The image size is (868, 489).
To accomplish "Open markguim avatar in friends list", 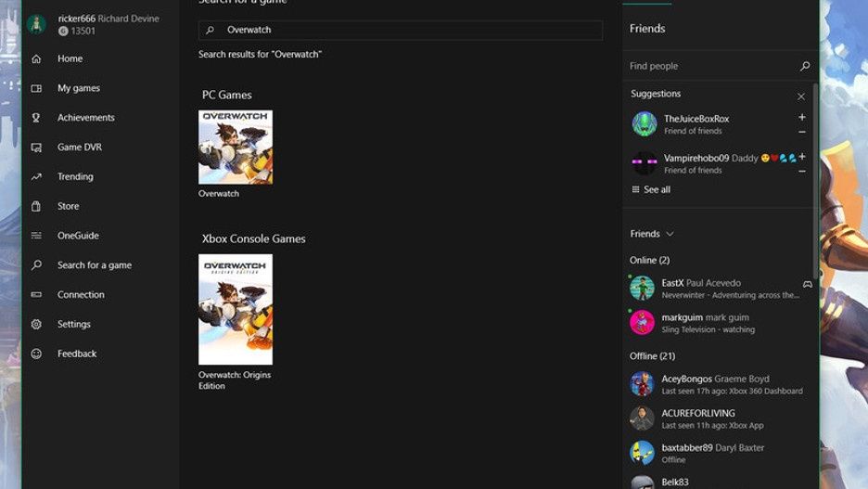I will [642, 322].
